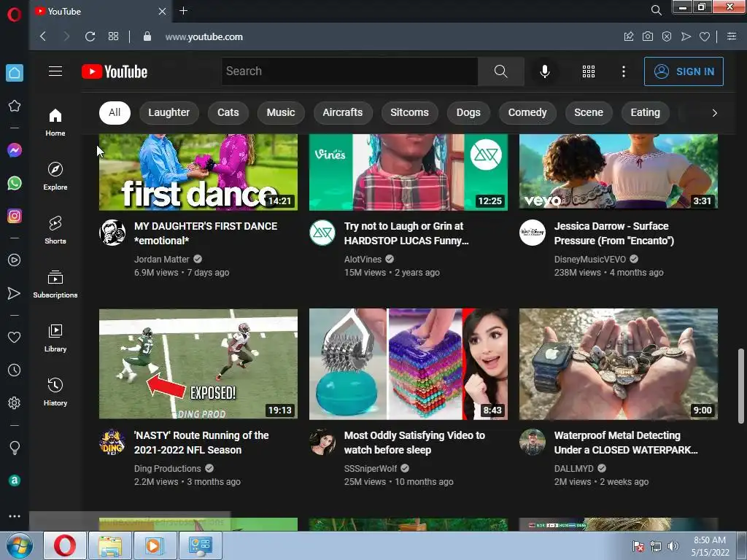This screenshot has height=560, width=747.
Task: Select the All filter chip
Action: click(115, 113)
